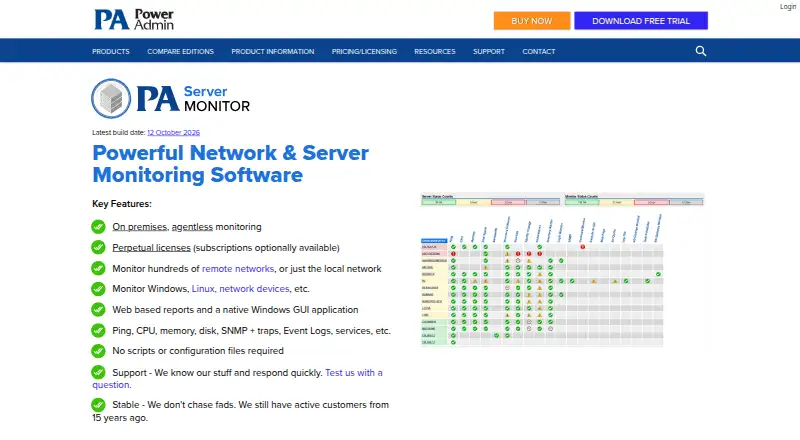
Task: Open the Perpetual licenses link
Action: pos(152,248)
